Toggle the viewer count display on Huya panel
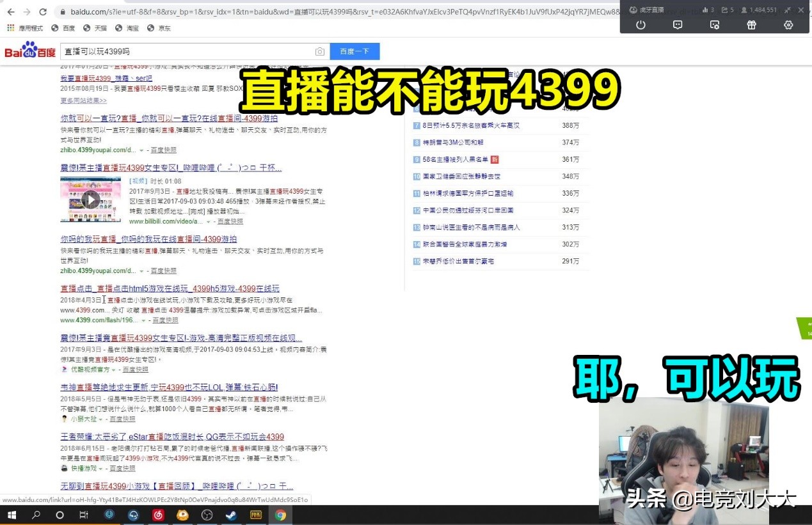Viewport: 812px width, 525px height. [744, 10]
